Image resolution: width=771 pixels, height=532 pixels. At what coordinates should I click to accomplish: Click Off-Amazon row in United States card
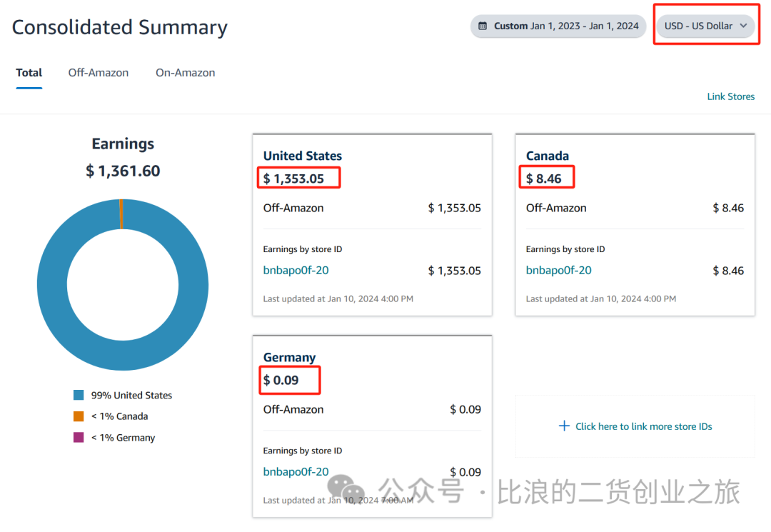pyautogui.click(x=372, y=208)
